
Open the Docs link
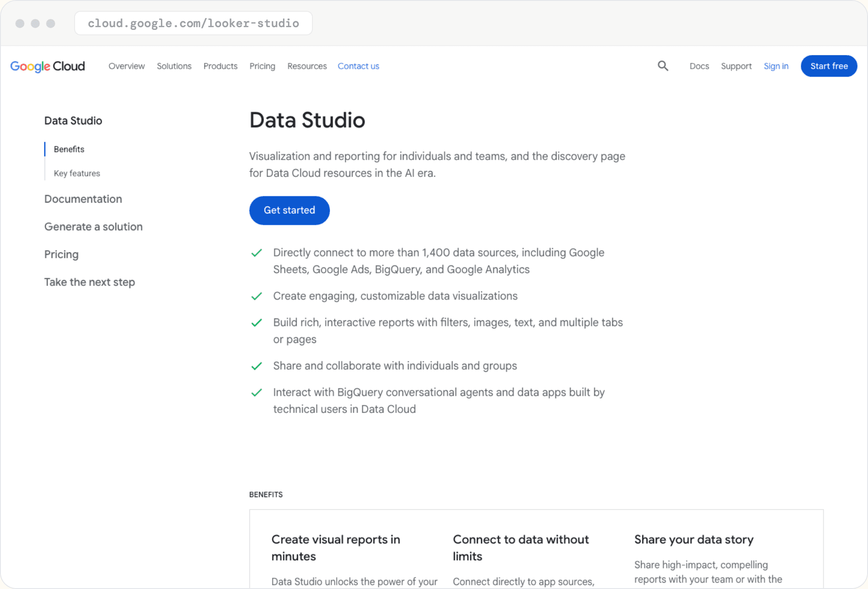(699, 66)
